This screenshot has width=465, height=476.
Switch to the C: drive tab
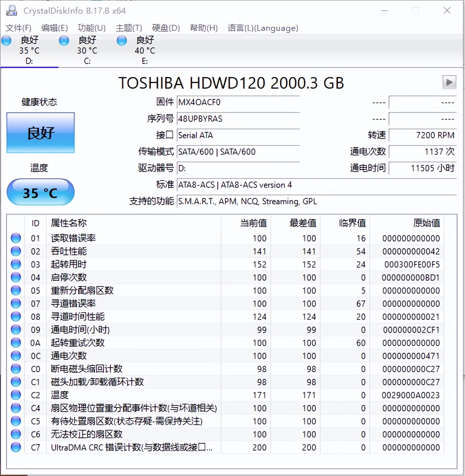(87, 50)
